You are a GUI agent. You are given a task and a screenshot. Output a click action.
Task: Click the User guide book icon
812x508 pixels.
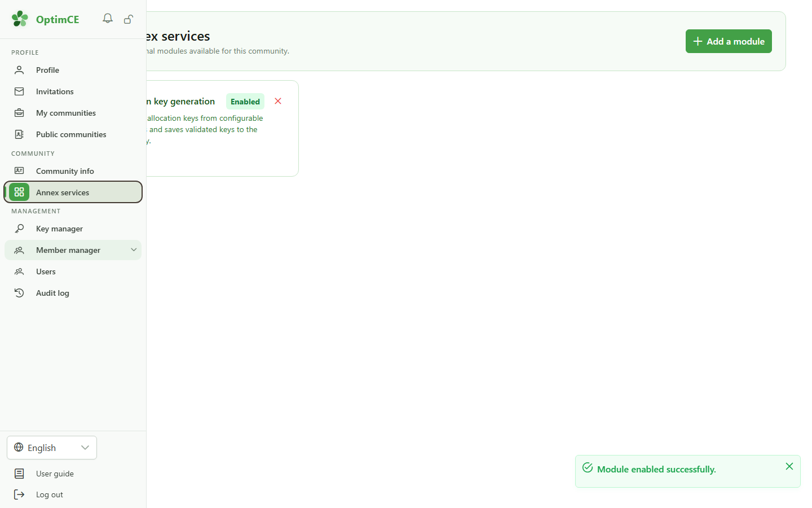(19, 474)
